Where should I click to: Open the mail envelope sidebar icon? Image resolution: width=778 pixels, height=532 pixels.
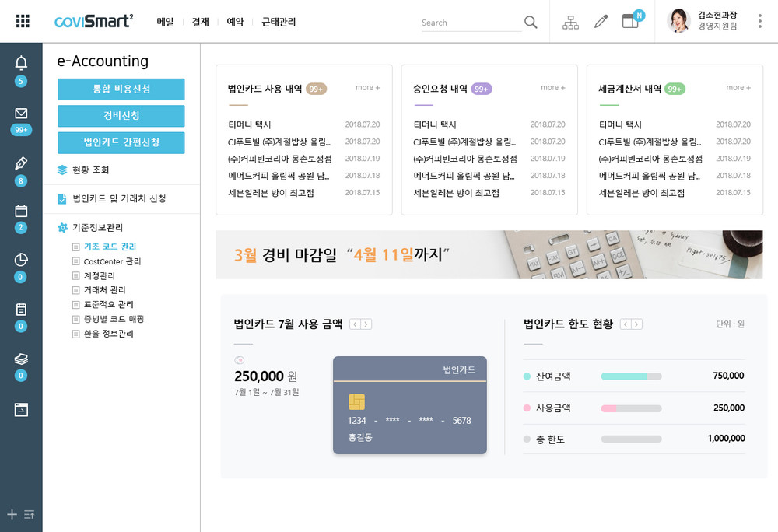point(21,114)
